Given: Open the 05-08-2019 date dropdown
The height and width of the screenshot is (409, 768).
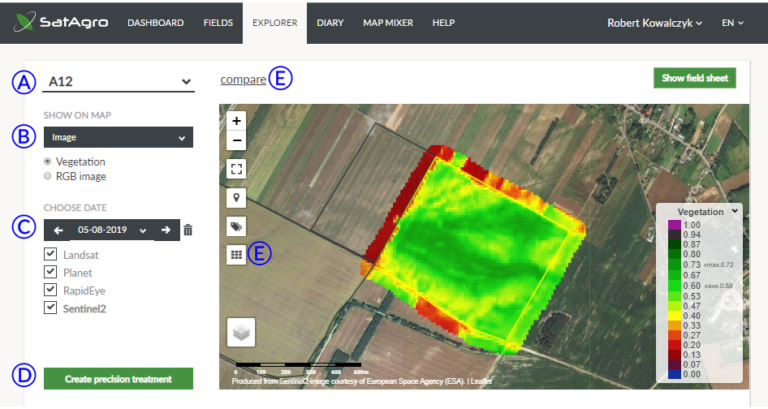Looking at the screenshot, I should click(x=112, y=230).
